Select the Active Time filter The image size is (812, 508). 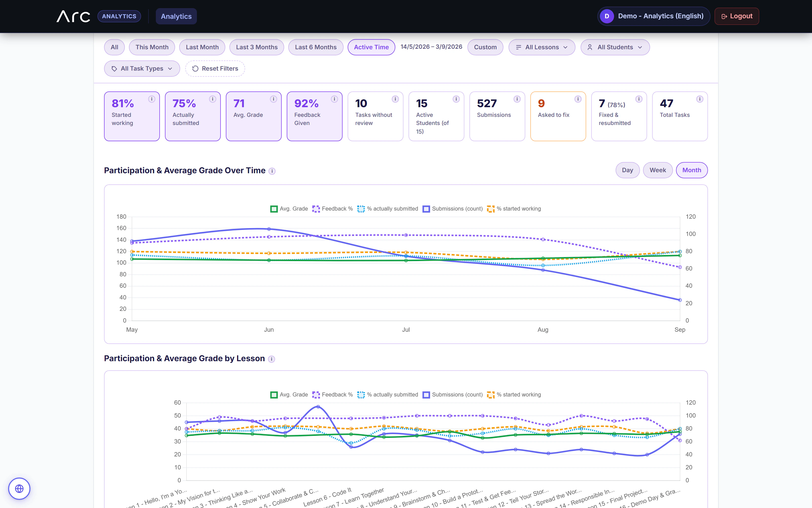click(x=371, y=47)
